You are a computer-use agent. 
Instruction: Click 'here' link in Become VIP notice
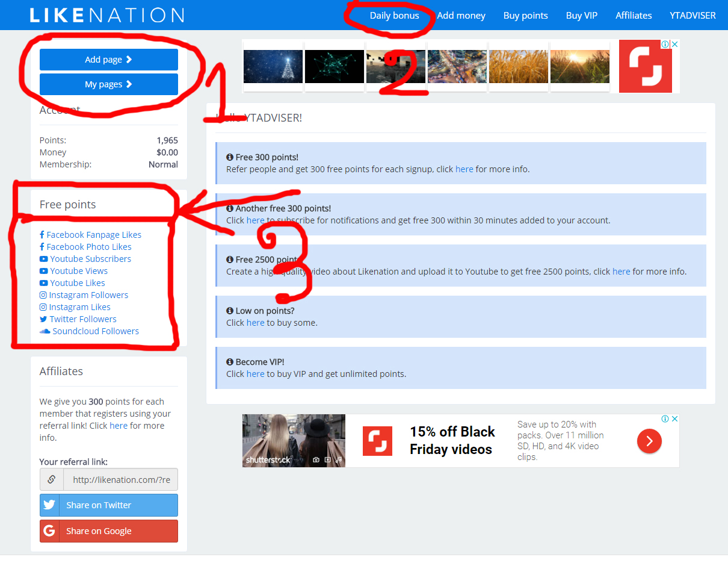256,374
